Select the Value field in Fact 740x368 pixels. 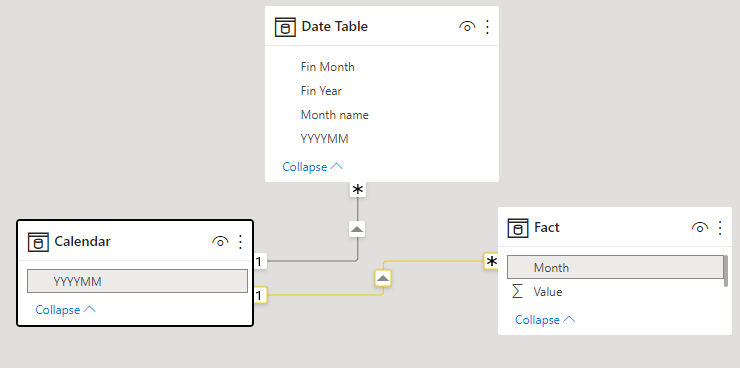point(547,292)
